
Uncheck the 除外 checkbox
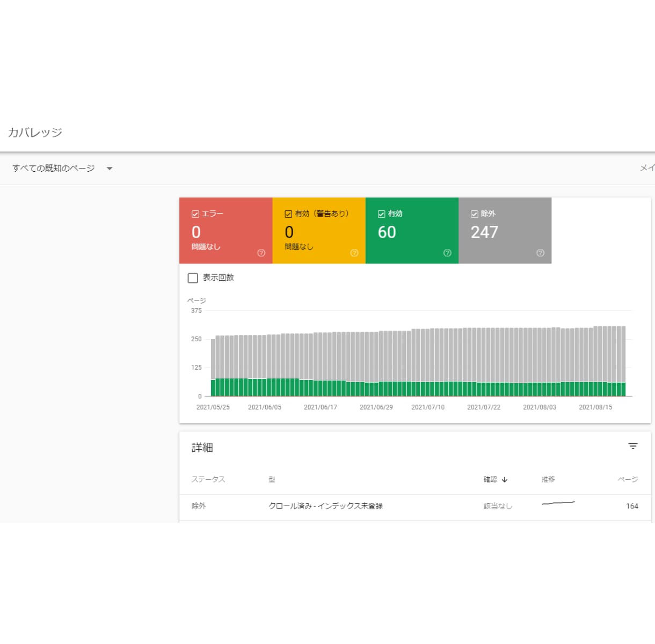click(474, 214)
